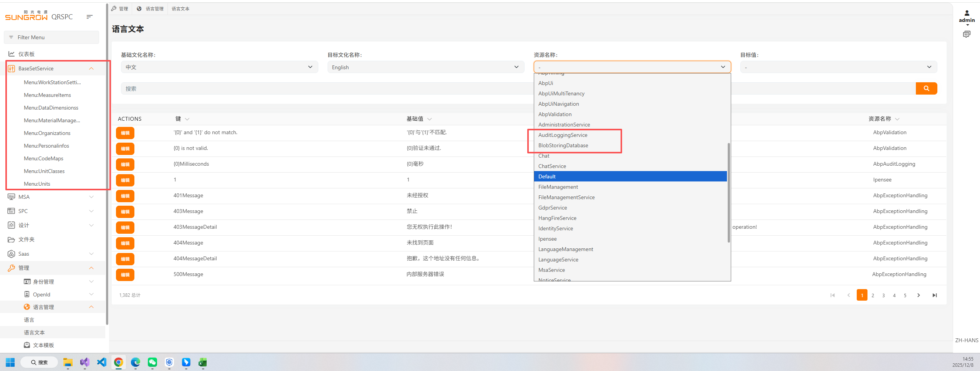Click 编辑 button for the 401Message row
The width and height of the screenshot is (980, 371).
click(x=125, y=196)
